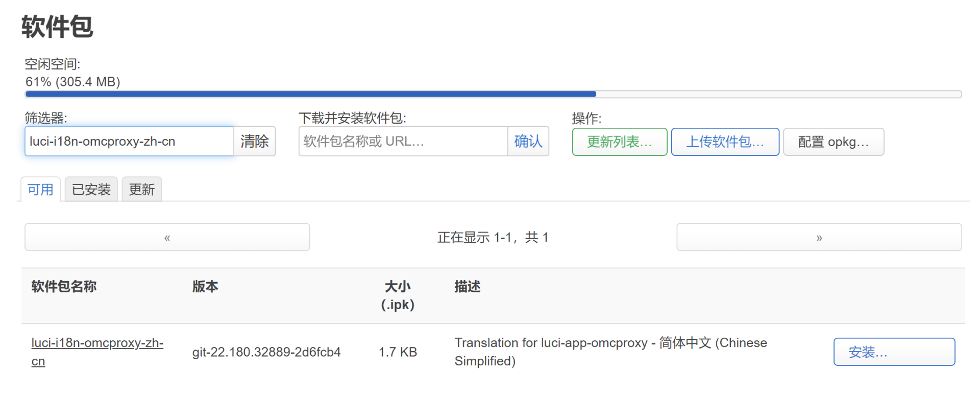Image resolution: width=980 pixels, height=394 pixels.
Task: Click the 大小 (.ipk) column header
Action: click(x=398, y=295)
